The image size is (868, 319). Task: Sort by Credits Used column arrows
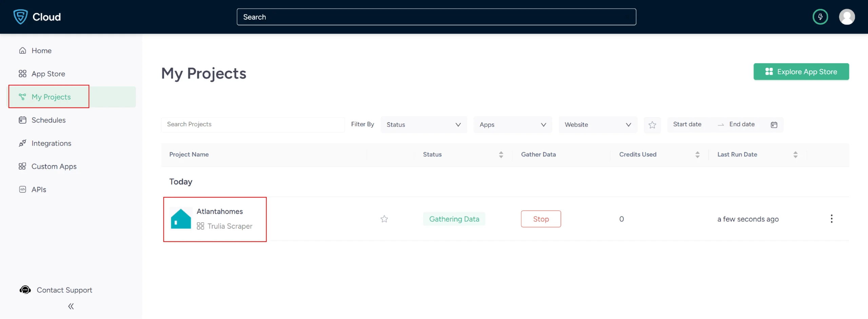point(697,155)
